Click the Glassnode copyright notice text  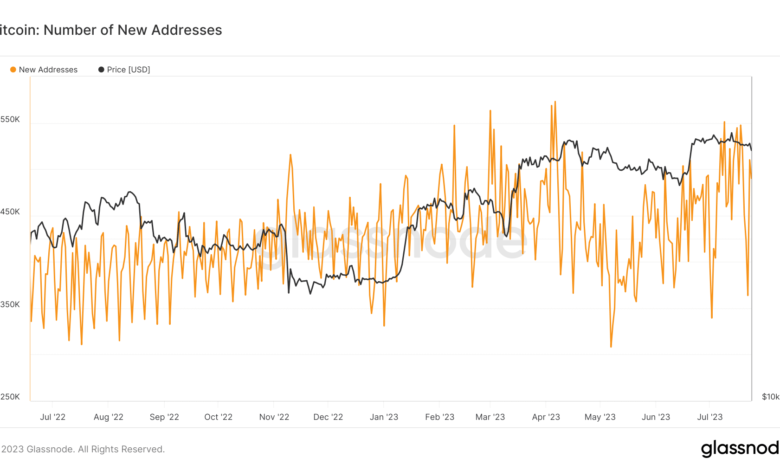point(82,449)
